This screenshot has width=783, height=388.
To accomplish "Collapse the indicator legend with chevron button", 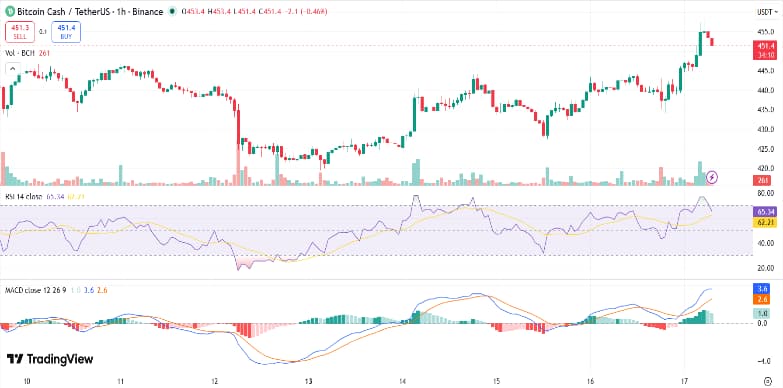I will [12, 68].
